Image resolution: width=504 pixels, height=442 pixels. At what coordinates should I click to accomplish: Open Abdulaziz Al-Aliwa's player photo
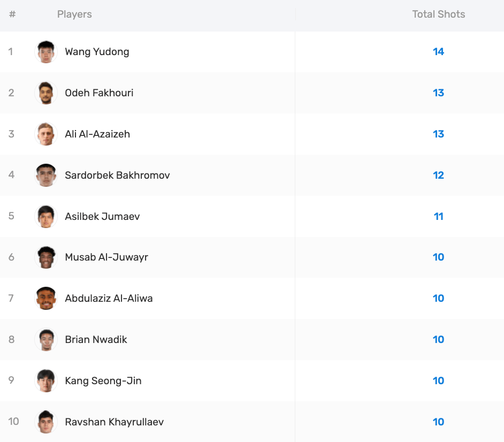click(46, 299)
